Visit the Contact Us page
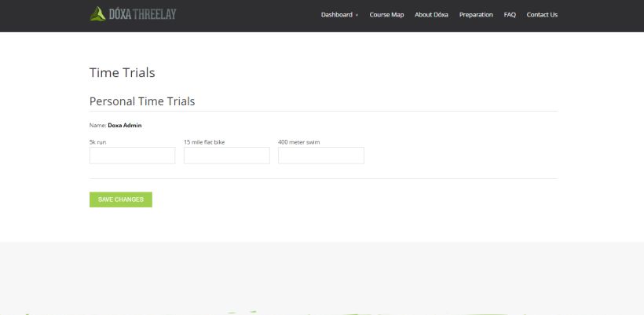 [542, 15]
